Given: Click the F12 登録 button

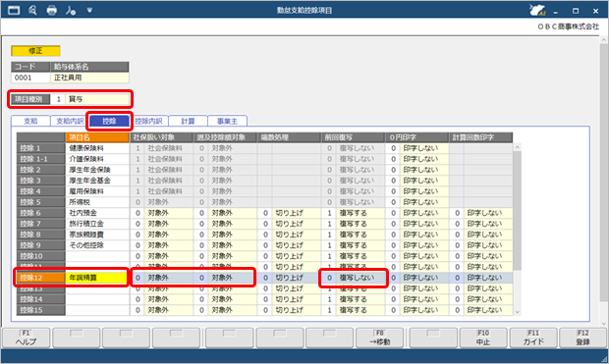Looking at the screenshot, I should 583,338.
